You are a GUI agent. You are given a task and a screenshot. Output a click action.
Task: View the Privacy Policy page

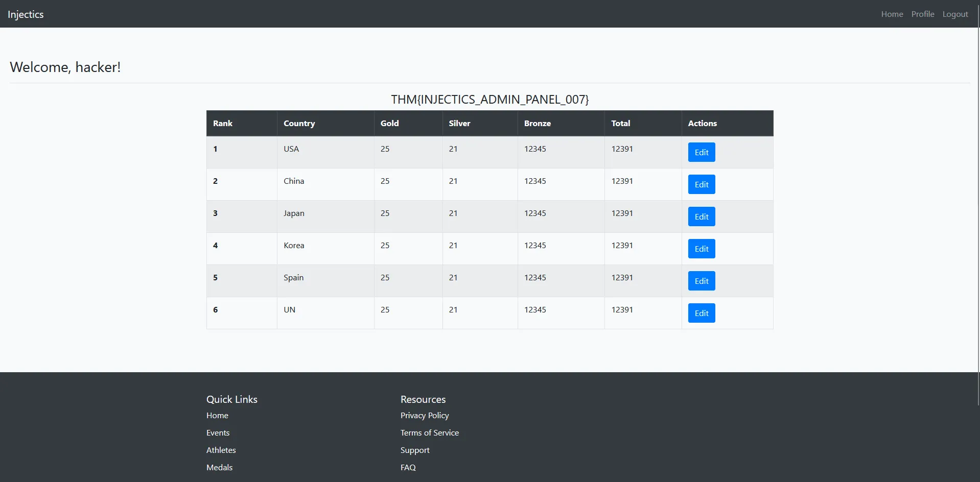[x=424, y=415]
